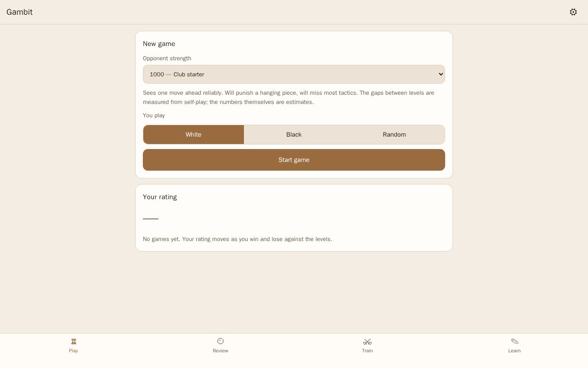588x368 pixels.
Task: Choose to play as White
Action: 193,134
